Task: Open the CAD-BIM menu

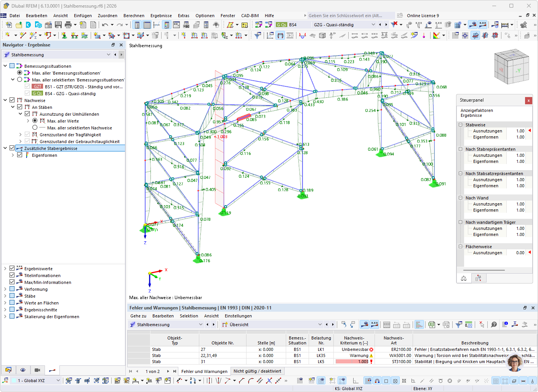Action: (x=250, y=16)
